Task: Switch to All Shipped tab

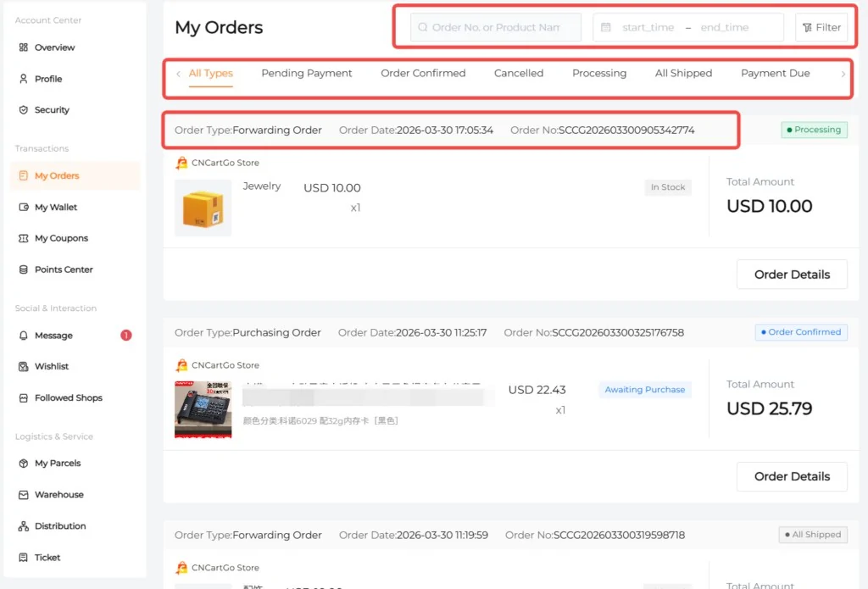Action: tap(684, 73)
